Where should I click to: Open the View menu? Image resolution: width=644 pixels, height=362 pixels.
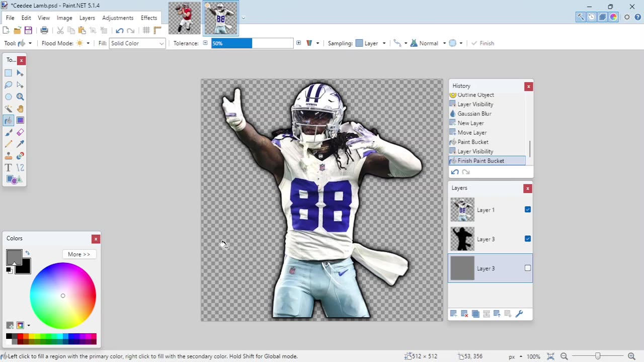(44, 18)
